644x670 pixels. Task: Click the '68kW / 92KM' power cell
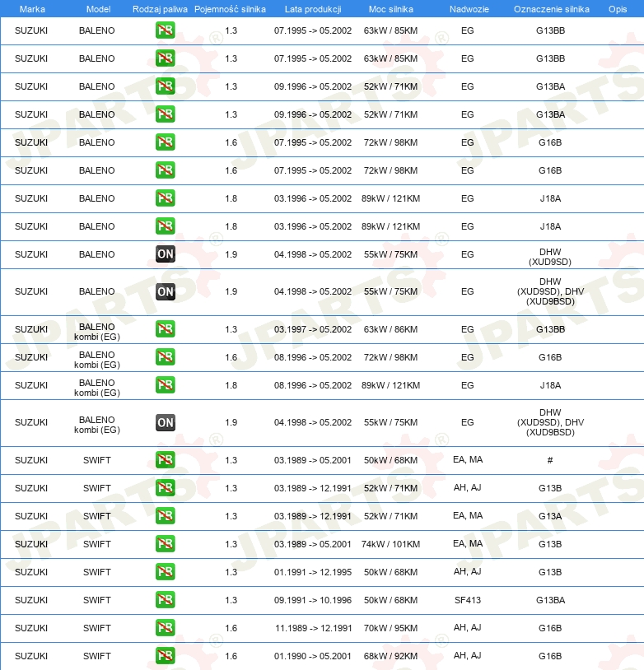(x=391, y=656)
